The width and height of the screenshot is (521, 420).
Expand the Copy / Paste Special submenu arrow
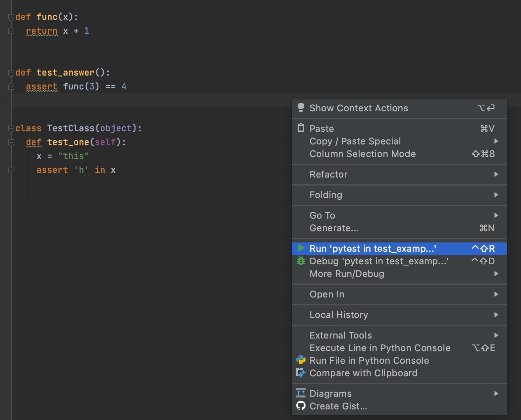click(496, 141)
